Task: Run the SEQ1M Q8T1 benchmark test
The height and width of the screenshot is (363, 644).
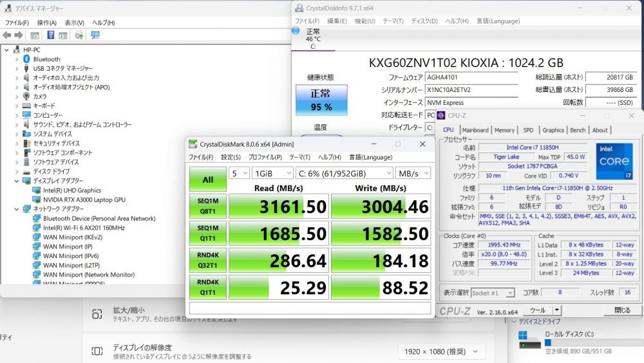Action: 207,206
